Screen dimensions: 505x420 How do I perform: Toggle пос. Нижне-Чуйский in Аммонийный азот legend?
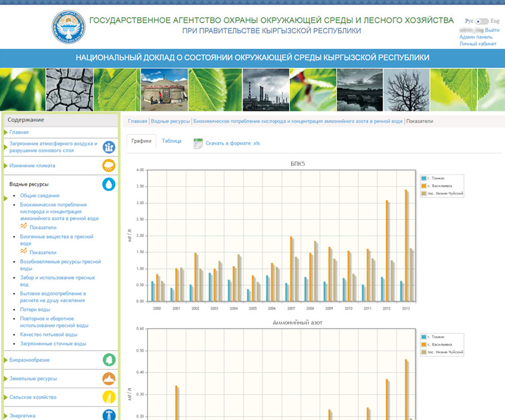point(443,352)
